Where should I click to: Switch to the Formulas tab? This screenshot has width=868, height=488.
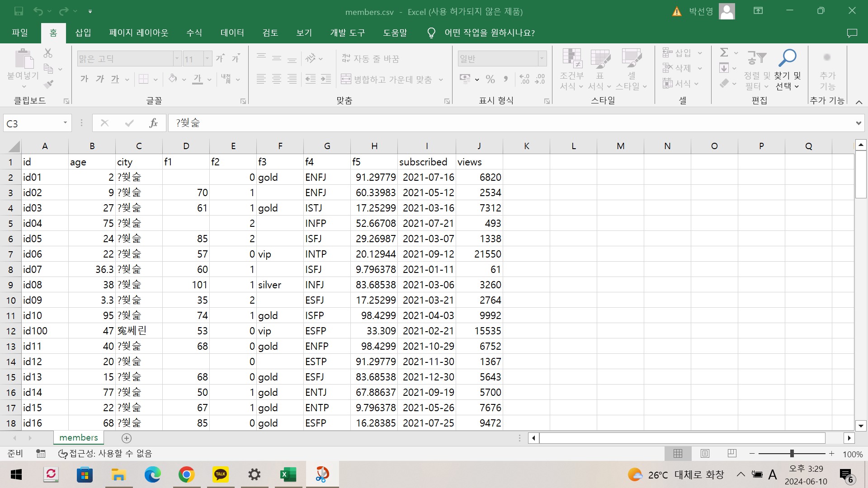pos(194,33)
